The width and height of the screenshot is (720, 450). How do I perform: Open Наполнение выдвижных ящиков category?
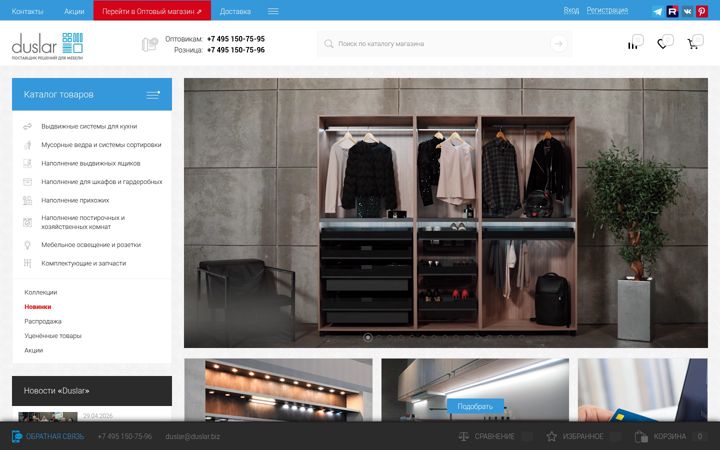pyautogui.click(x=91, y=163)
